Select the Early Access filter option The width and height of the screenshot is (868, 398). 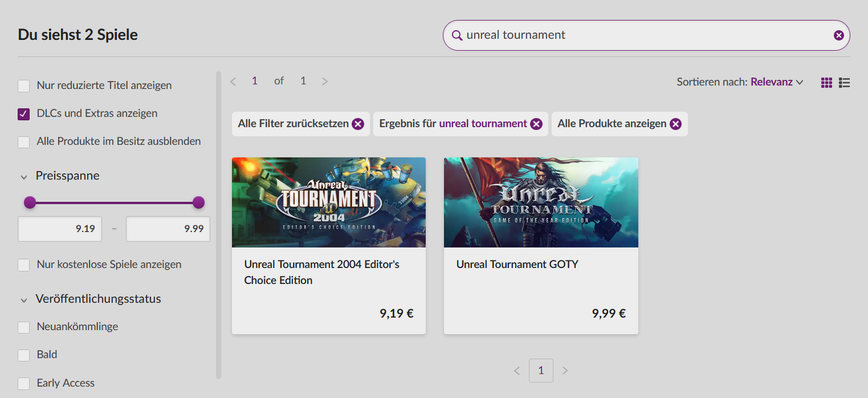pyautogui.click(x=23, y=383)
